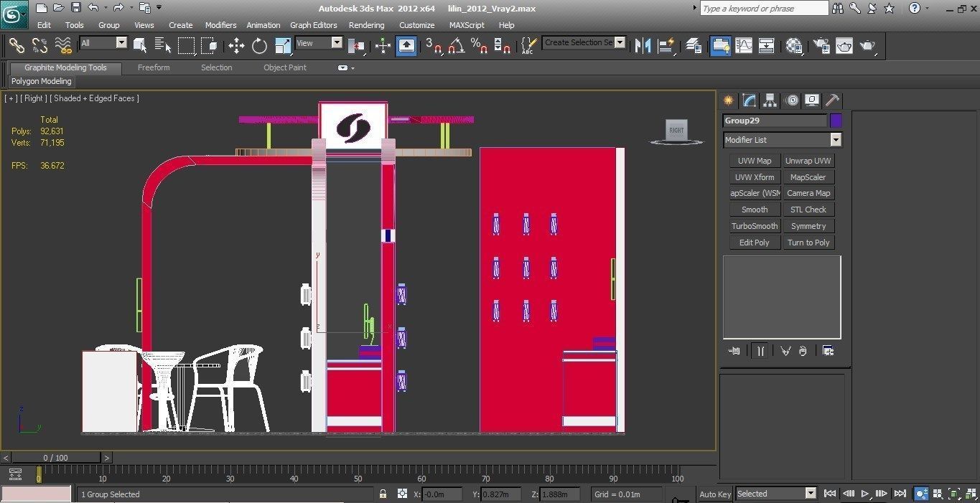
Task: Open the Selection Filter dropdown showing All
Action: coord(103,43)
